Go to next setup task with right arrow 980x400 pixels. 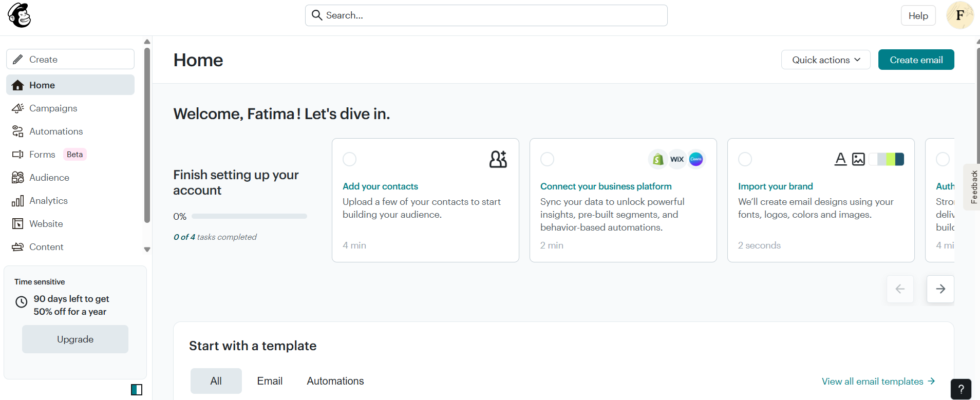coord(940,289)
